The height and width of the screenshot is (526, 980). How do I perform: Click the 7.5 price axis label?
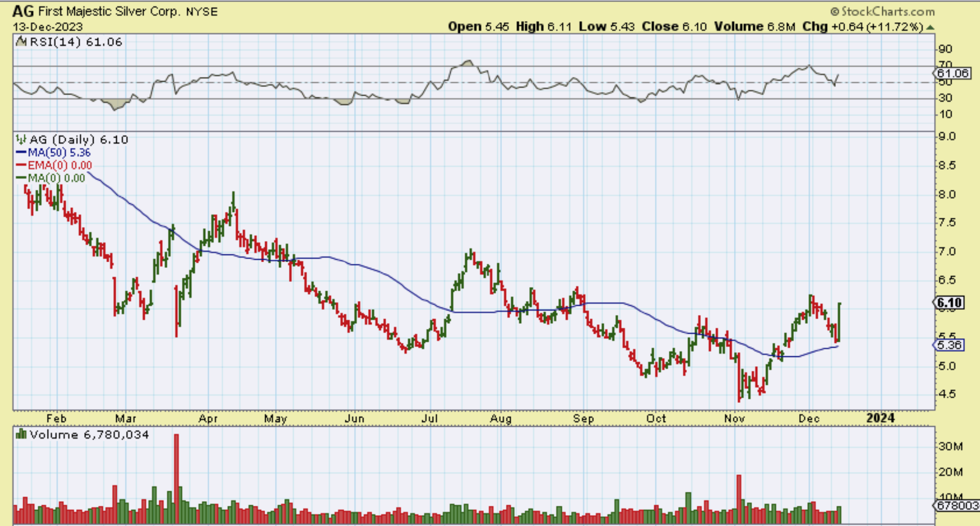coord(946,222)
